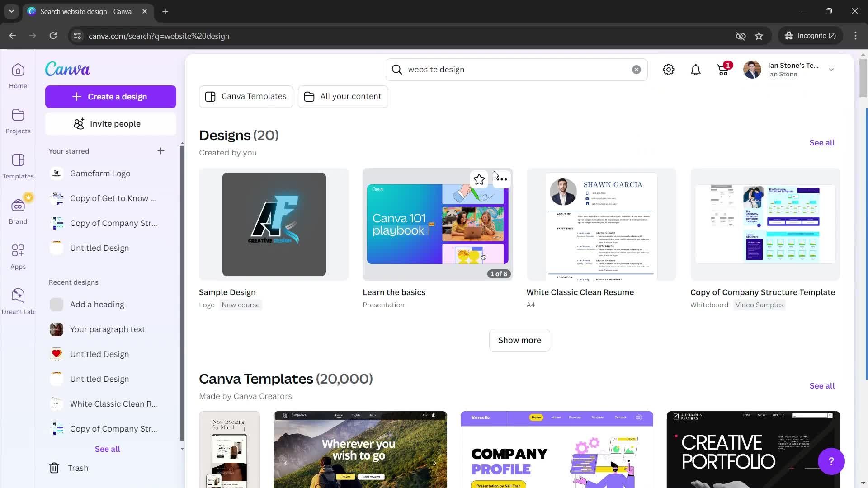Open the tab search dropdown arrow

point(11,11)
